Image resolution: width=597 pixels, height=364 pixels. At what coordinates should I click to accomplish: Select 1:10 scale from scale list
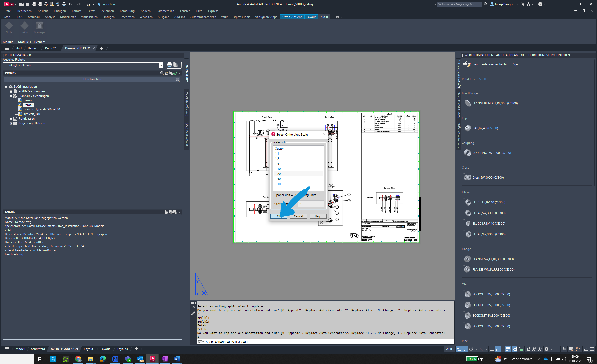298,169
